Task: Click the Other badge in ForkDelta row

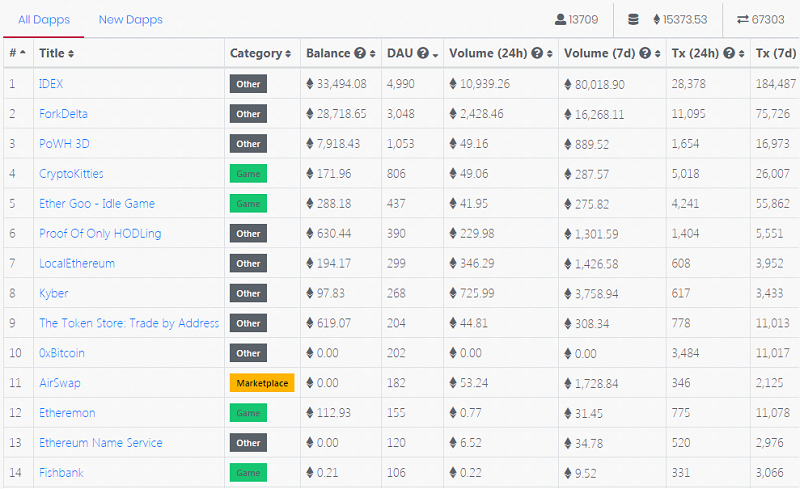Action: [x=248, y=114]
